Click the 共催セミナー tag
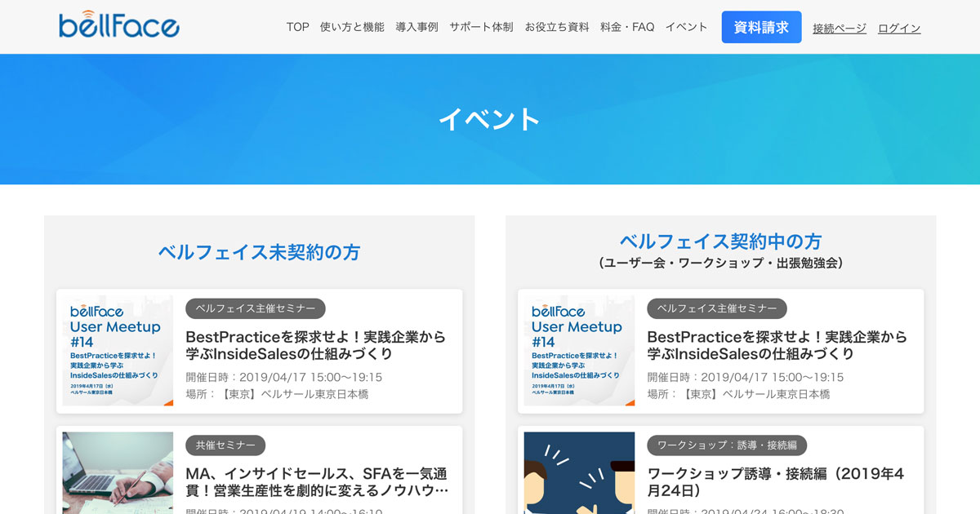Screen dimensions: 980x514 click(x=225, y=445)
